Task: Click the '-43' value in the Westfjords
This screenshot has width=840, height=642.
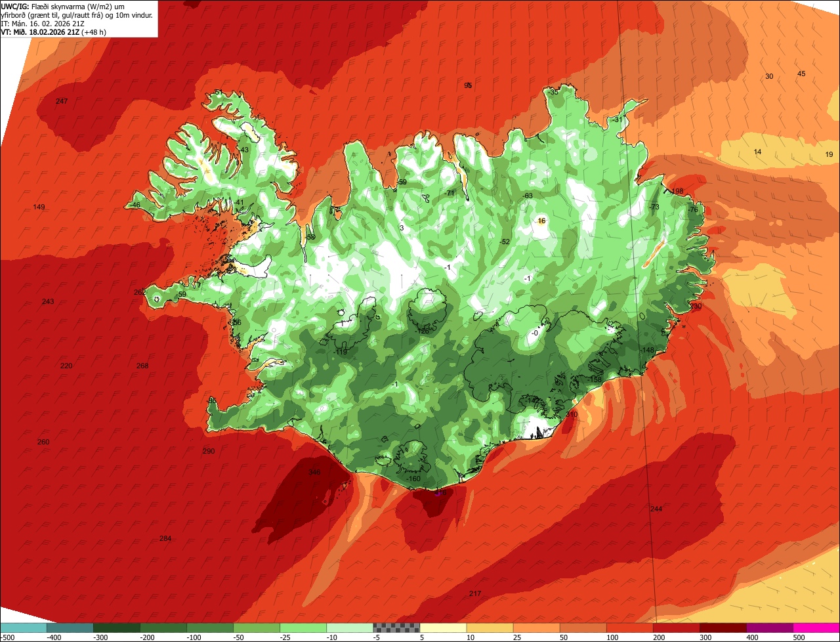Action: (243, 150)
